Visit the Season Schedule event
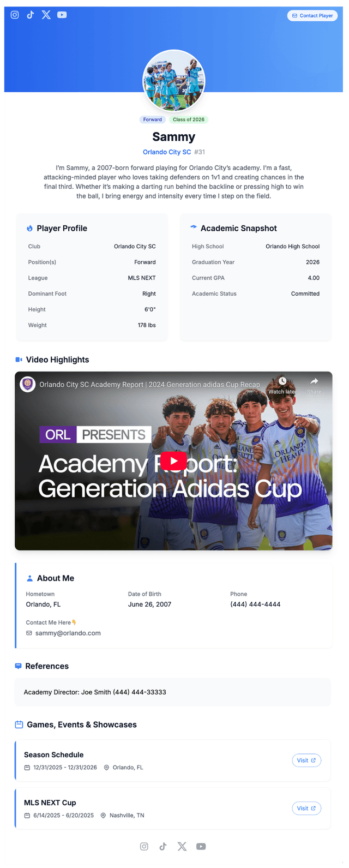This screenshot has width=349, height=868. tap(306, 761)
